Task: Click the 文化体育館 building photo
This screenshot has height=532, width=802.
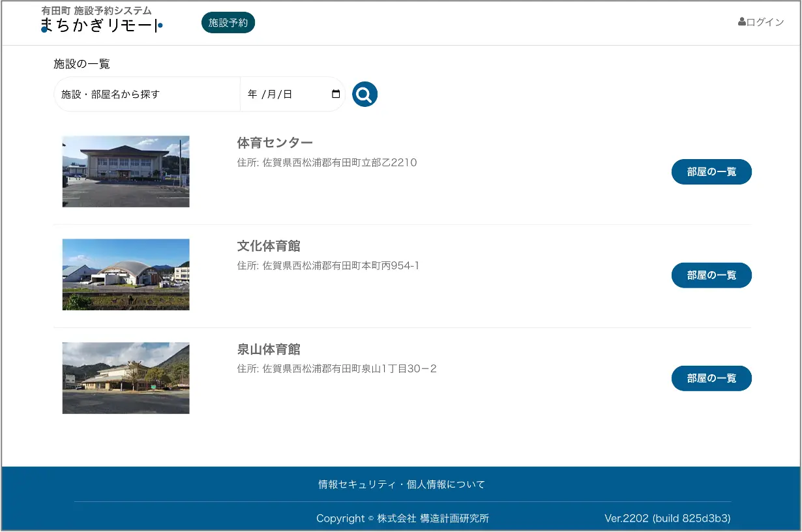Action: click(126, 274)
